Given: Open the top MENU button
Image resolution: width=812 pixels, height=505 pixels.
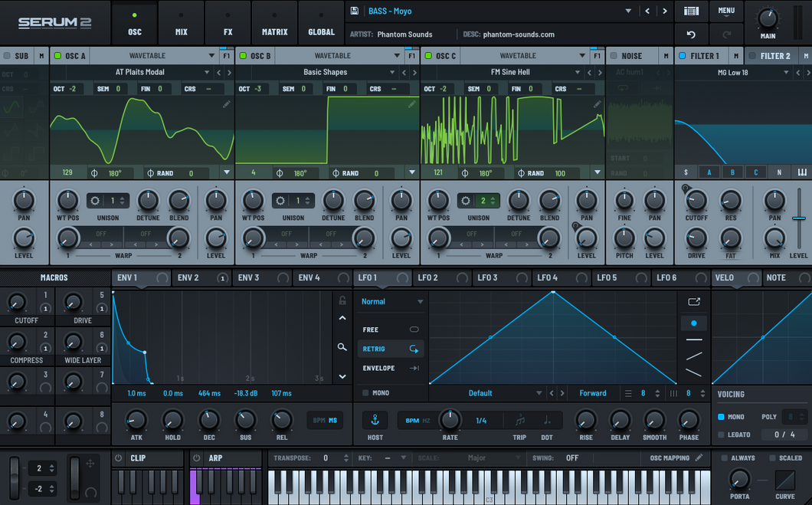Looking at the screenshot, I should pos(726,11).
